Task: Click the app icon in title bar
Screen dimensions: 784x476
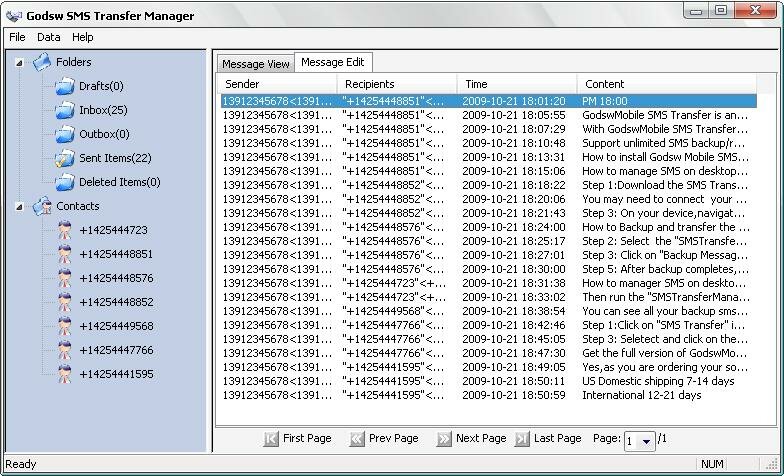Action: point(14,16)
